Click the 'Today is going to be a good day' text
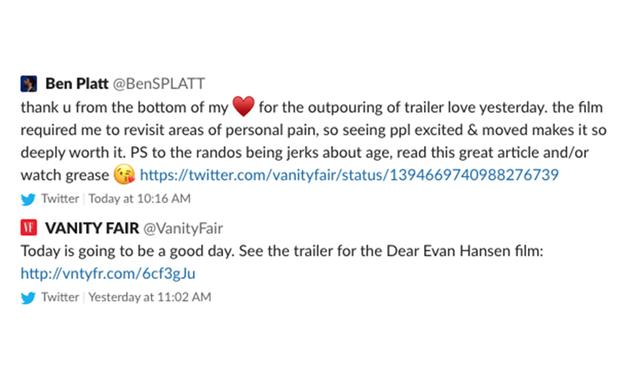Viewport: 640px width, 384px height. point(128,251)
